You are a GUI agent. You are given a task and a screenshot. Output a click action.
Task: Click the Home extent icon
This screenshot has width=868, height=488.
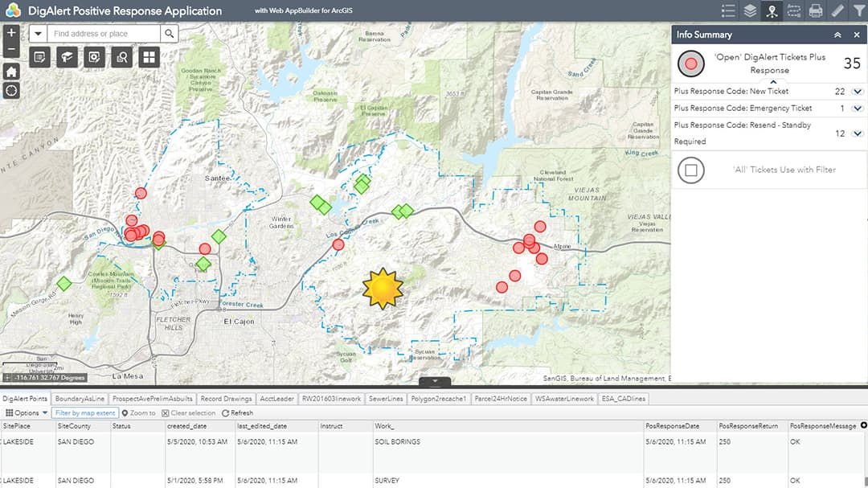(x=10, y=71)
